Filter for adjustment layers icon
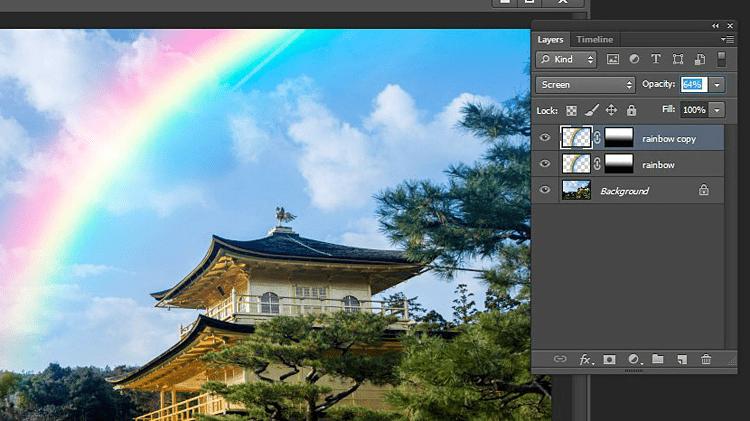750x421 pixels. [634, 59]
